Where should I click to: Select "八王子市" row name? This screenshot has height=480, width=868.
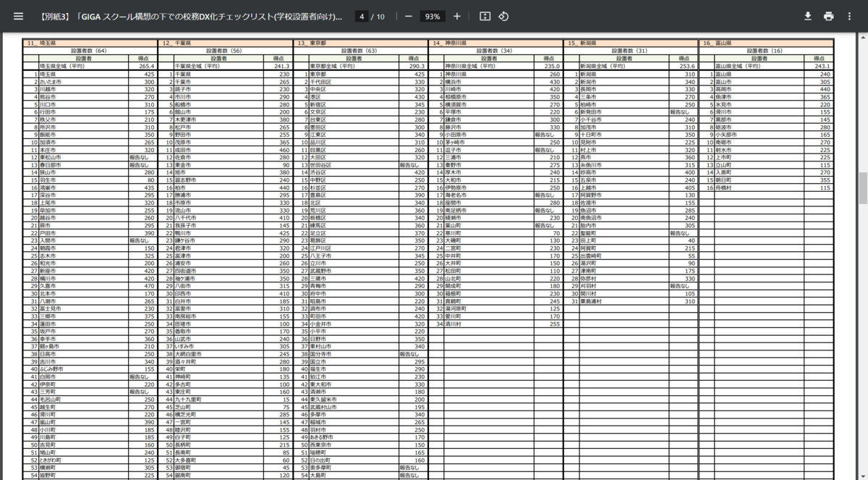(320, 256)
